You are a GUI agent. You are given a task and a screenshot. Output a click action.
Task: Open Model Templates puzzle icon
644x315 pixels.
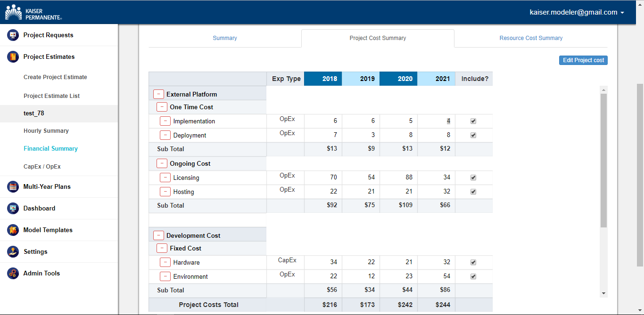(13, 230)
